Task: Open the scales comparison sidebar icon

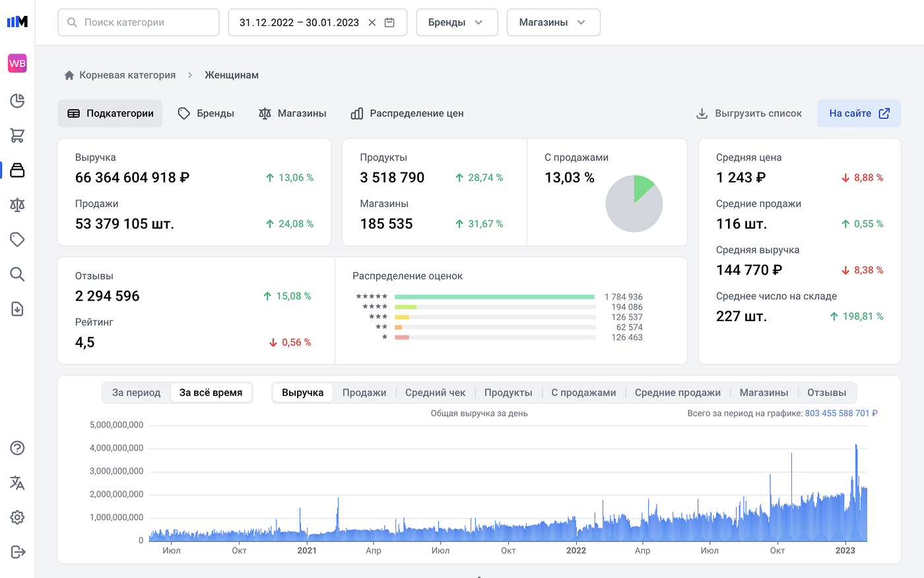Action: tap(17, 205)
